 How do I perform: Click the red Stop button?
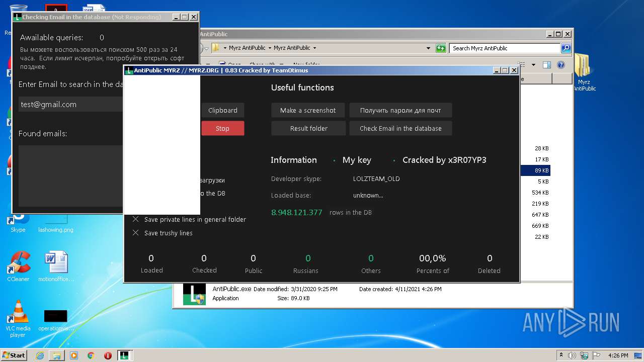point(223,128)
